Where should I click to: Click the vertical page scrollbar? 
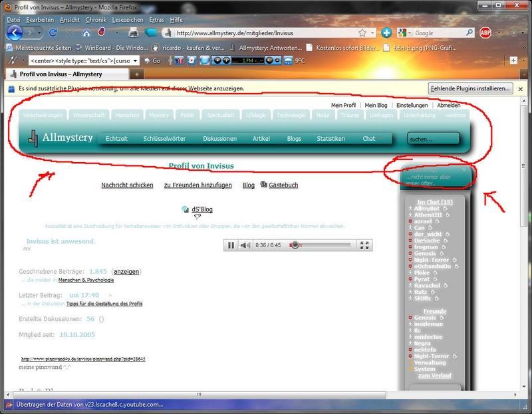[x=524, y=166]
